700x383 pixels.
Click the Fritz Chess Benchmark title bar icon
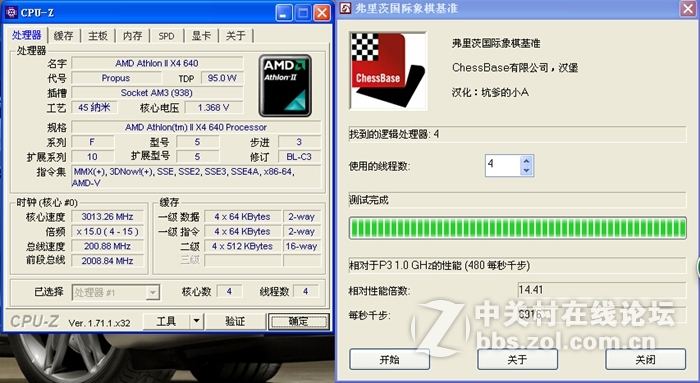[x=346, y=8]
